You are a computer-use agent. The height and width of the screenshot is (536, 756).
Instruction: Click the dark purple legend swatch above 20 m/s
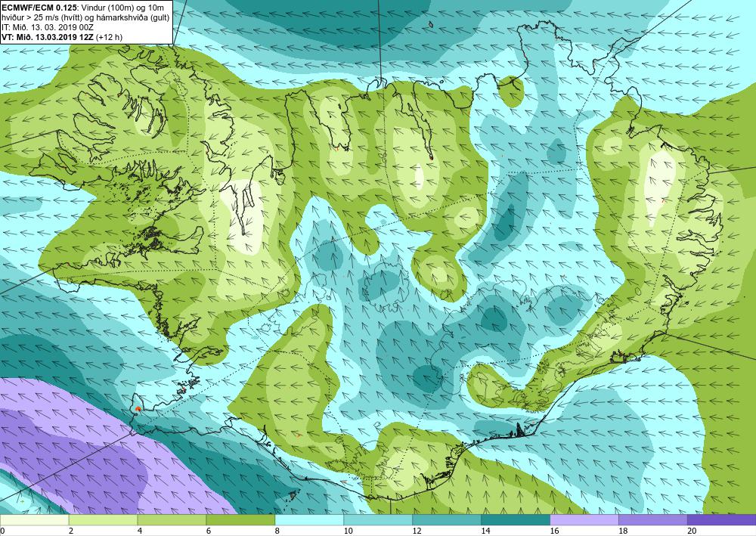coord(722,520)
